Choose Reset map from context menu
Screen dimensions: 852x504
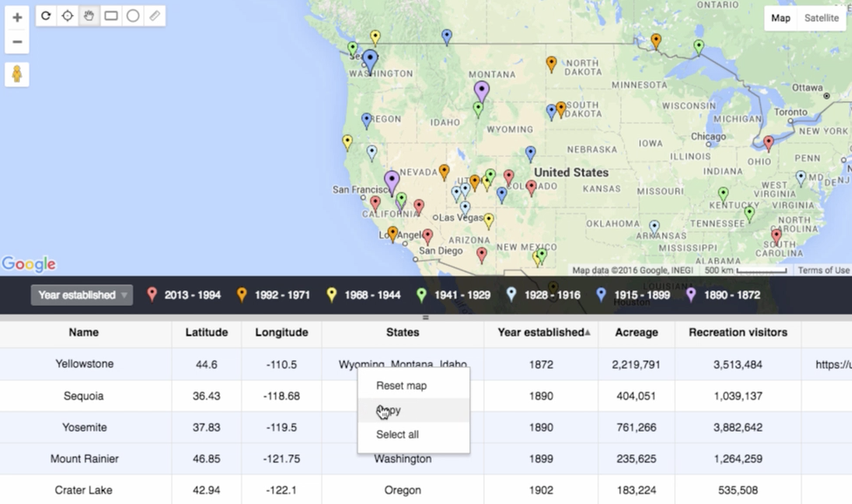[413, 385]
